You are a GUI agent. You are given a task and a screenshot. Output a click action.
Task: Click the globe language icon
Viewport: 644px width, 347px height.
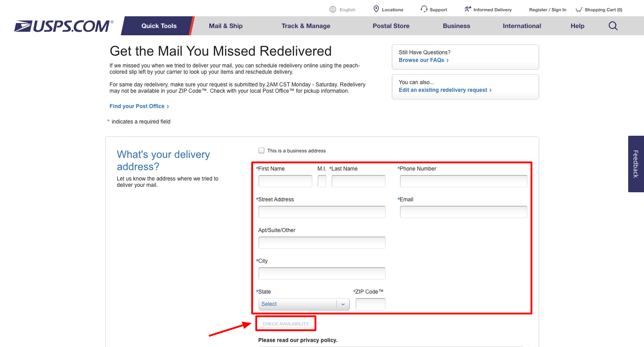333,10
